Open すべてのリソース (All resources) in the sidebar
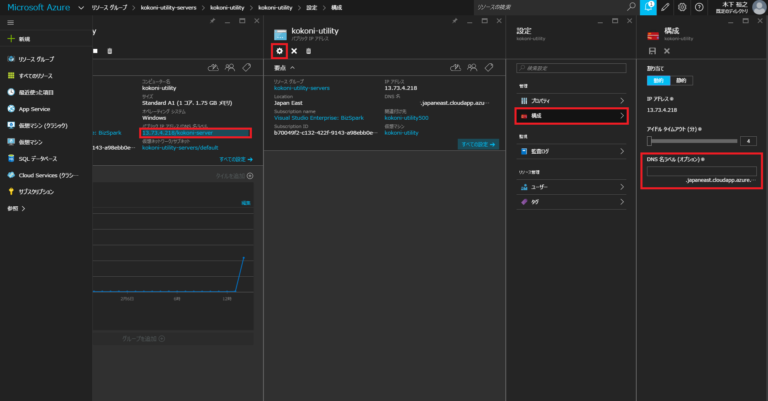 (x=30, y=76)
